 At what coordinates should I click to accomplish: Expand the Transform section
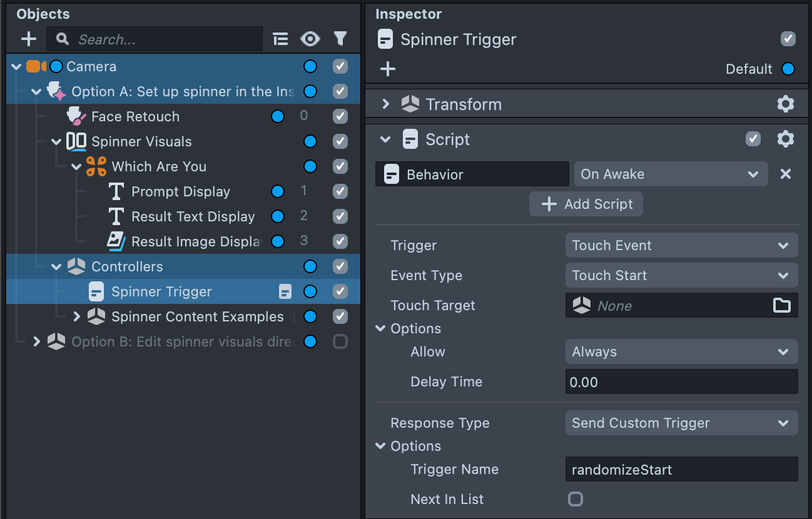(x=386, y=104)
